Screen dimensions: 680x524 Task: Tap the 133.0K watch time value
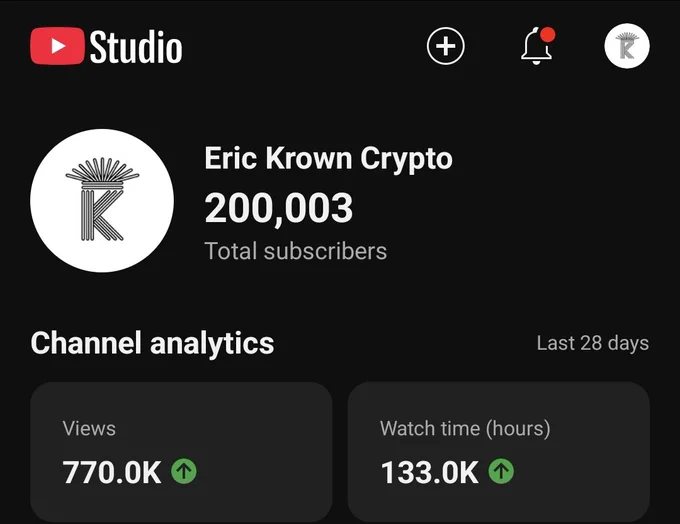pyautogui.click(x=429, y=472)
